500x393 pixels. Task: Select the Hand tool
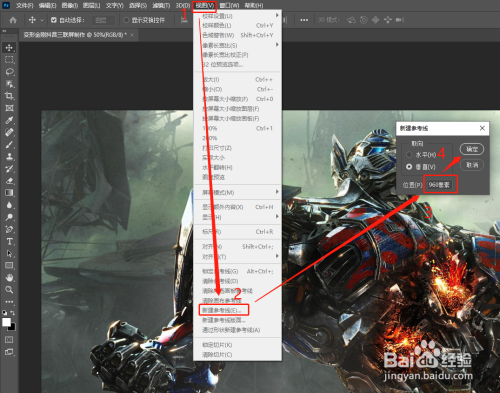click(9, 278)
